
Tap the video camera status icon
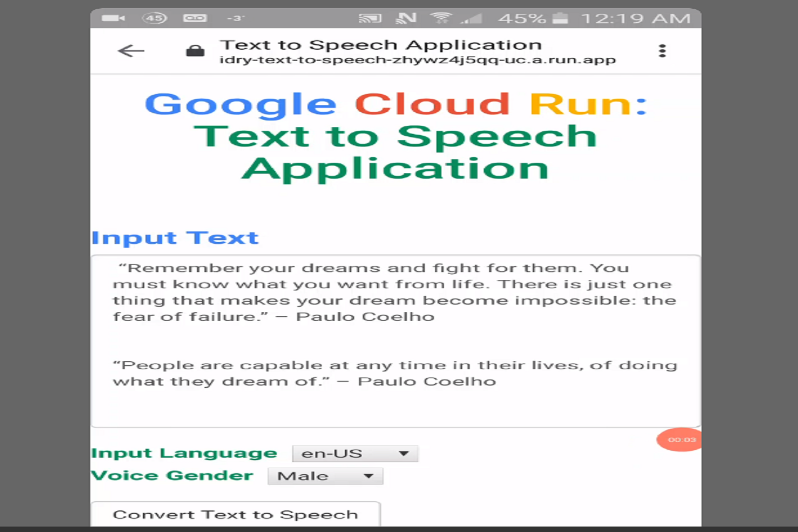point(113,18)
